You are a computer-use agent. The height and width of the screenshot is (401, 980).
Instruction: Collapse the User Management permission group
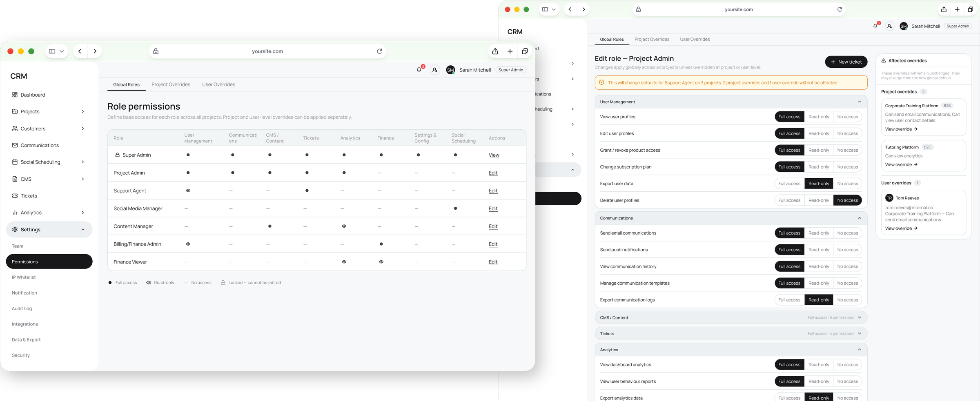[x=860, y=102]
